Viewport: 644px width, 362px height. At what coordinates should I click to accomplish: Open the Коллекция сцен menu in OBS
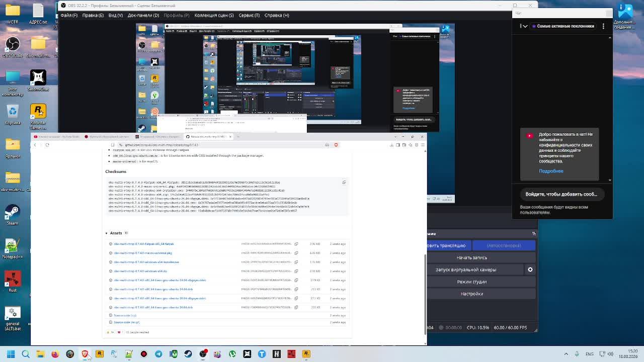click(x=214, y=15)
